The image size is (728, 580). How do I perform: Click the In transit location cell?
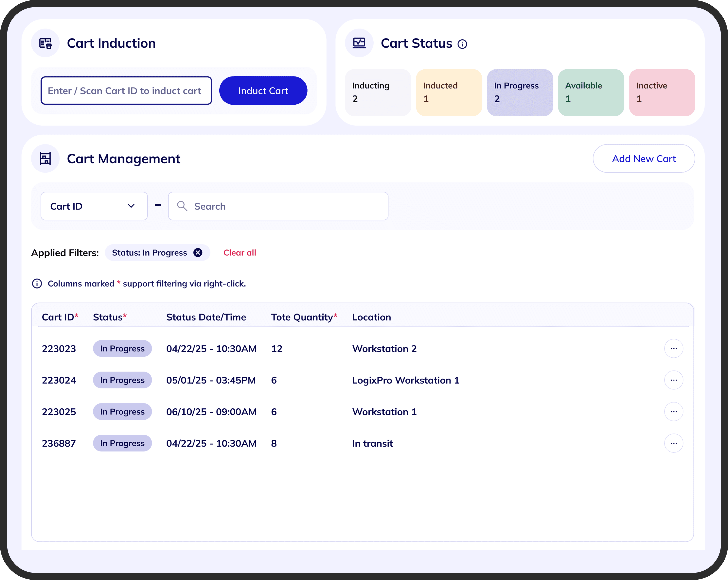click(372, 443)
